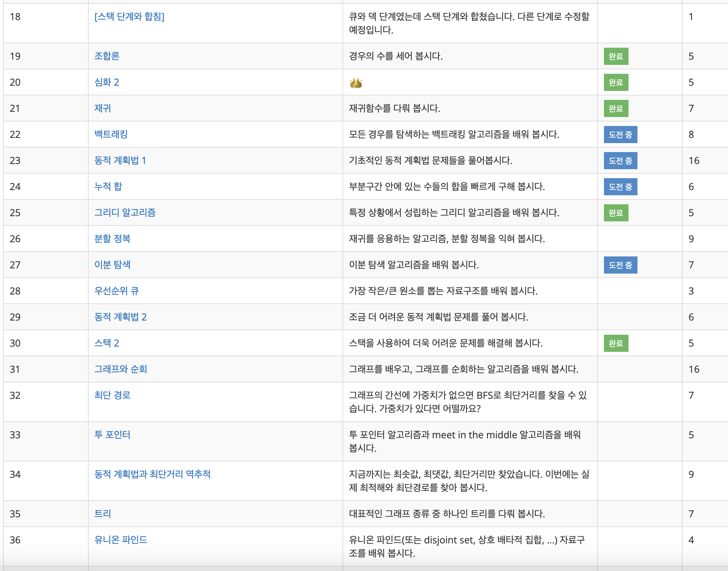Screen dimensions: 728x571
Task: Open the 누적 합 step
Action: (x=108, y=186)
